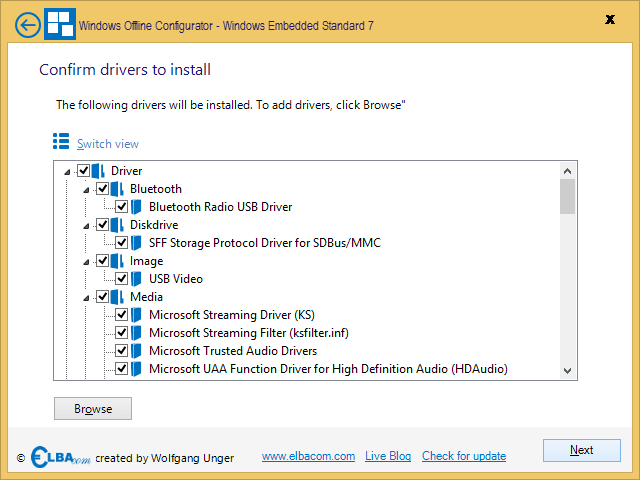Click the Media category folder icon
Viewport: 640px width, 480px height.
[117, 296]
